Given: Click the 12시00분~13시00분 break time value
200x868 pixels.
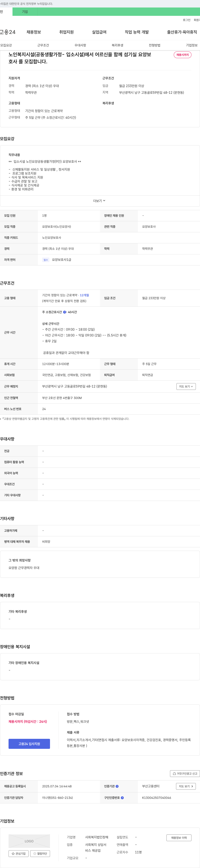Looking at the screenshot, I should tap(56, 364).
